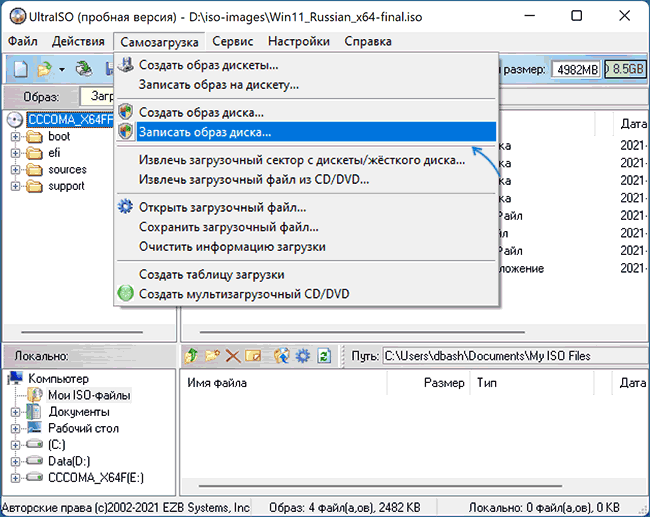Click the (C:) drive icon
This screenshot has width=650, height=517.
click(x=34, y=444)
